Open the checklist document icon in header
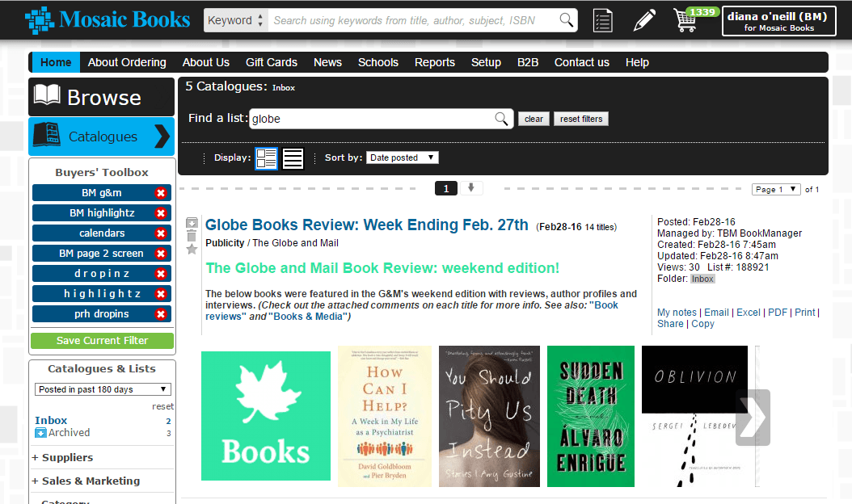Viewport: 852px width, 504px height. pyautogui.click(x=602, y=20)
